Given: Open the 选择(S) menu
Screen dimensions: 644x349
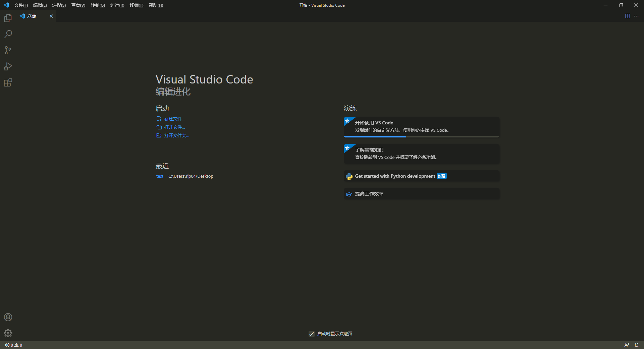Looking at the screenshot, I should [59, 5].
